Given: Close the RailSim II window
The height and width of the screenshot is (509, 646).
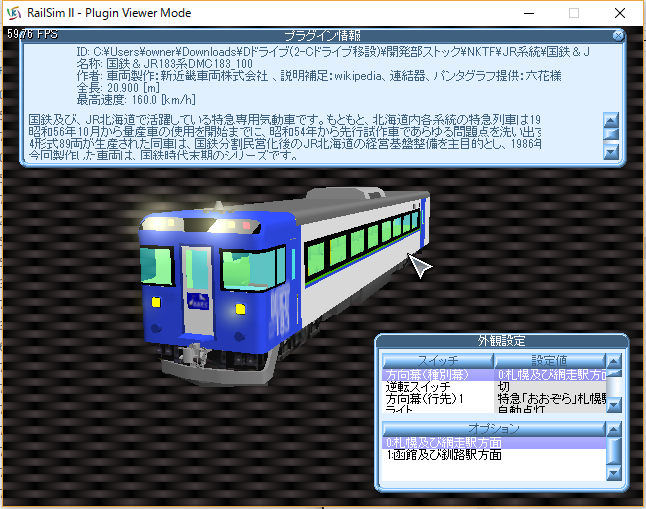Looking at the screenshot, I should click(620, 13).
